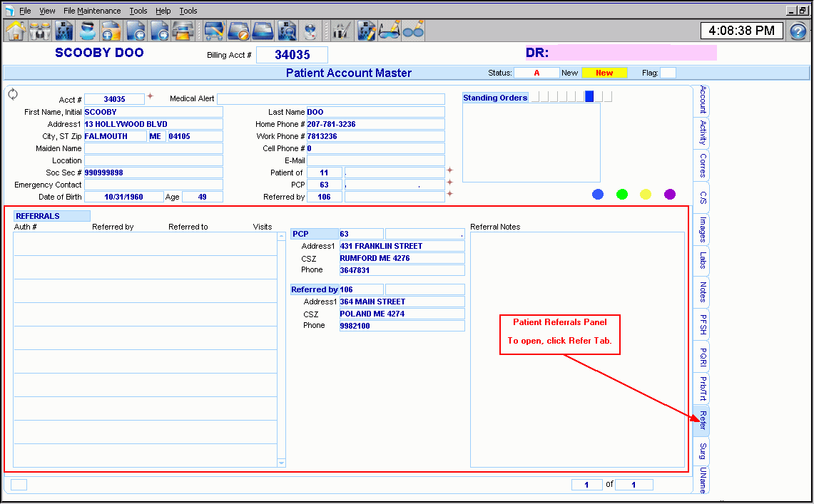Click the refresh arrows icon beside Acct #

(13, 94)
